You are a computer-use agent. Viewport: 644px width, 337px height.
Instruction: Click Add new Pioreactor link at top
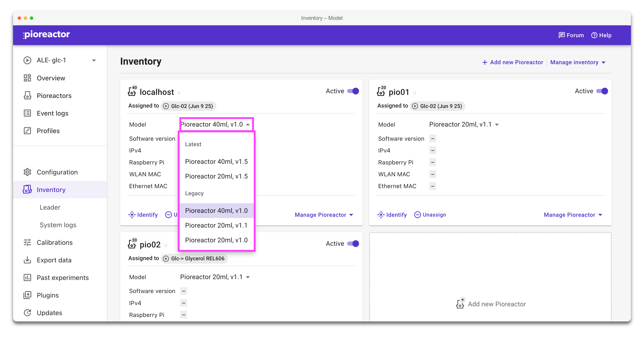pos(513,62)
